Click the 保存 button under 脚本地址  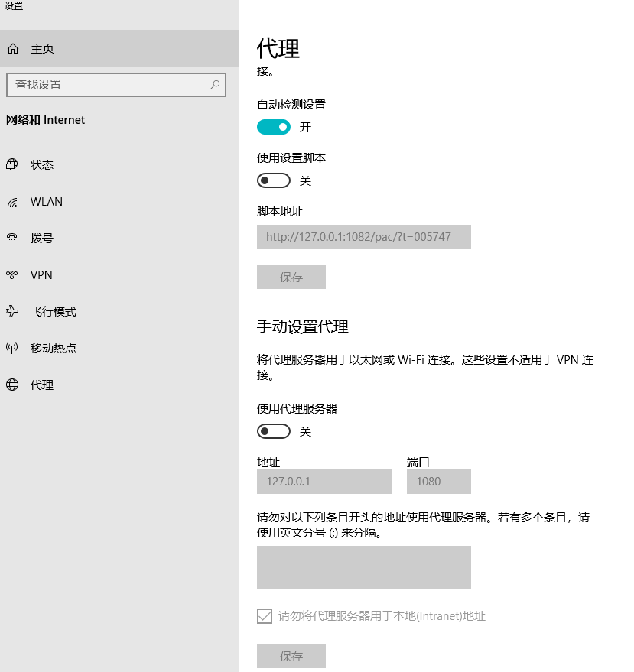pos(291,277)
